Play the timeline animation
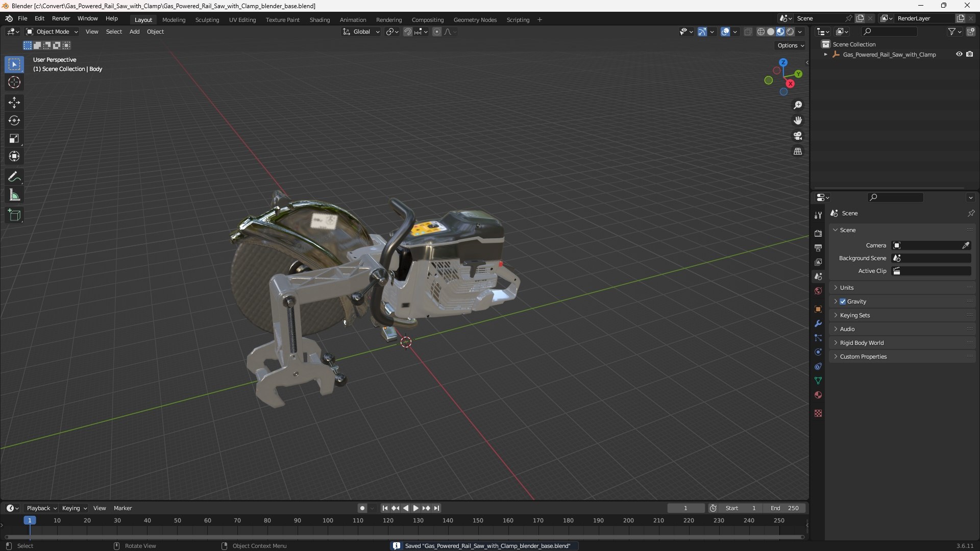980x551 pixels. pos(415,508)
